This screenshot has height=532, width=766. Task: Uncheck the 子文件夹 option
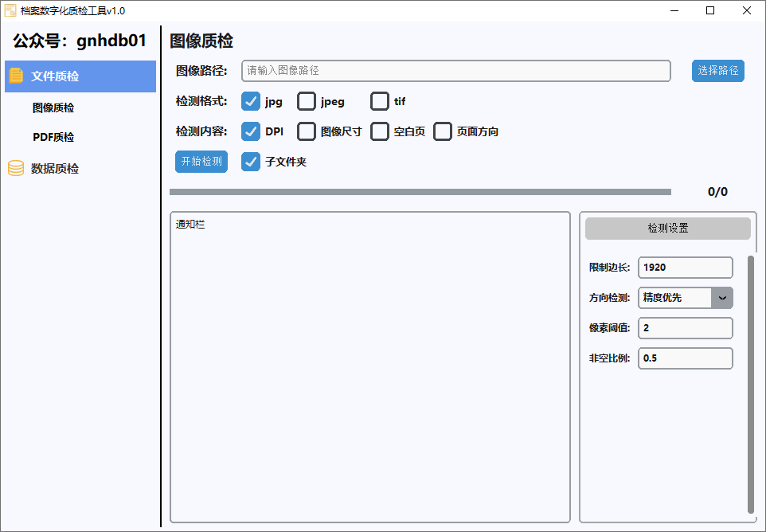tap(251, 162)
